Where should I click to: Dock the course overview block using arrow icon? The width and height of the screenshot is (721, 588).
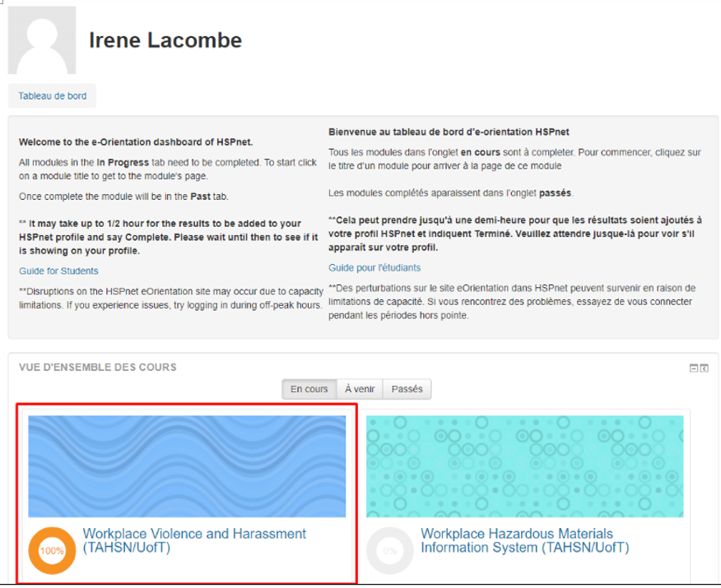click(x=704, y=368)
